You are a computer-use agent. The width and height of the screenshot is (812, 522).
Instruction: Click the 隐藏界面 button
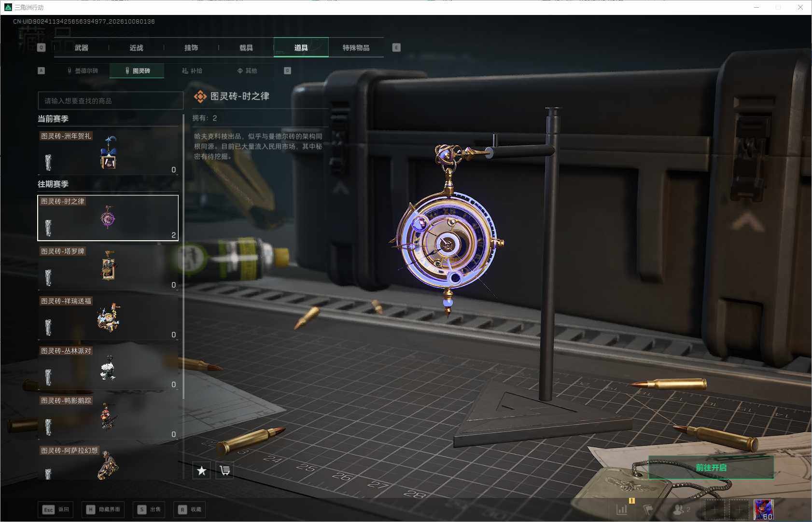click(x=103, y=509)
